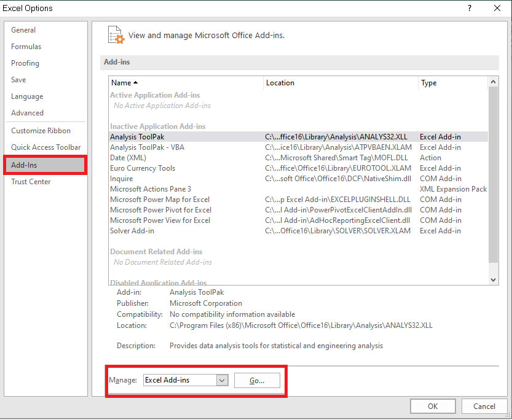Click the scrollbar down arrow in add-ins list

point(493,279)
